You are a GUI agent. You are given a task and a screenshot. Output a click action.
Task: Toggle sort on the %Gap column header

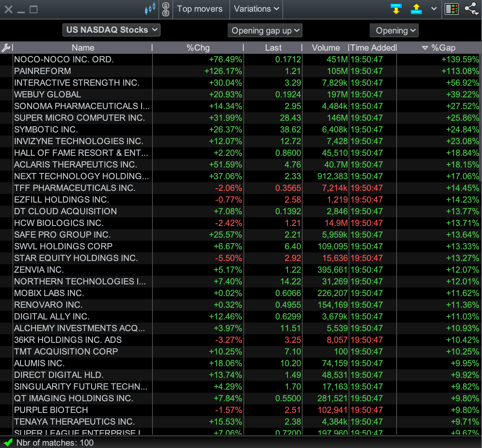[439, 48]
